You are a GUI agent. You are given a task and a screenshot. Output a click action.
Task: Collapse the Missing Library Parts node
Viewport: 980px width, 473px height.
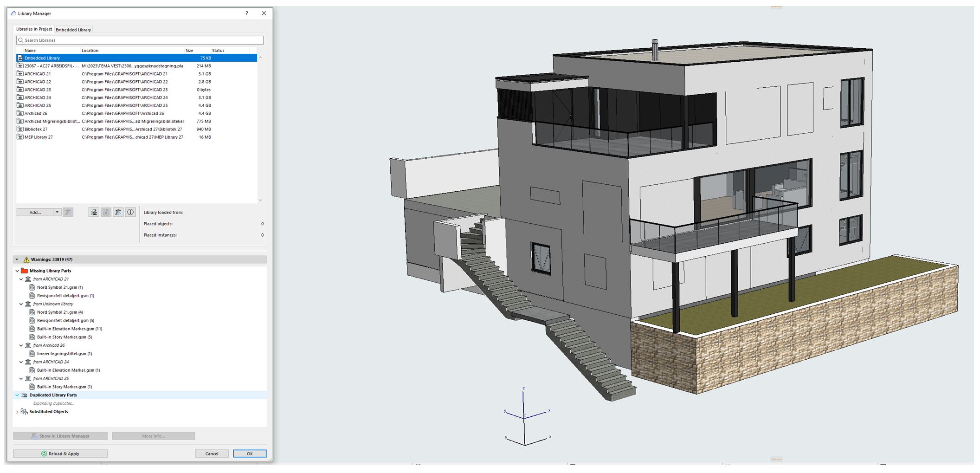pos(17,271)
